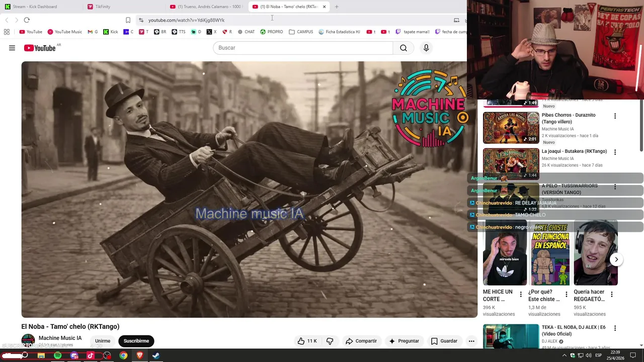Open the tapate mama!! bookmark
The height and width of the screenshot is (362, 644).
coord(413,32)
